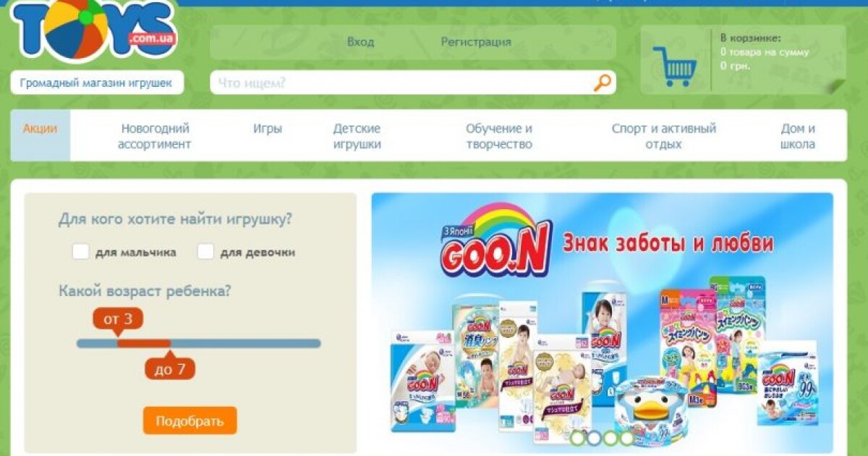The width and height of the screenshot is (868, 456).
Task: Click the TOYS.com.ua logo
Action: [94, 29]
